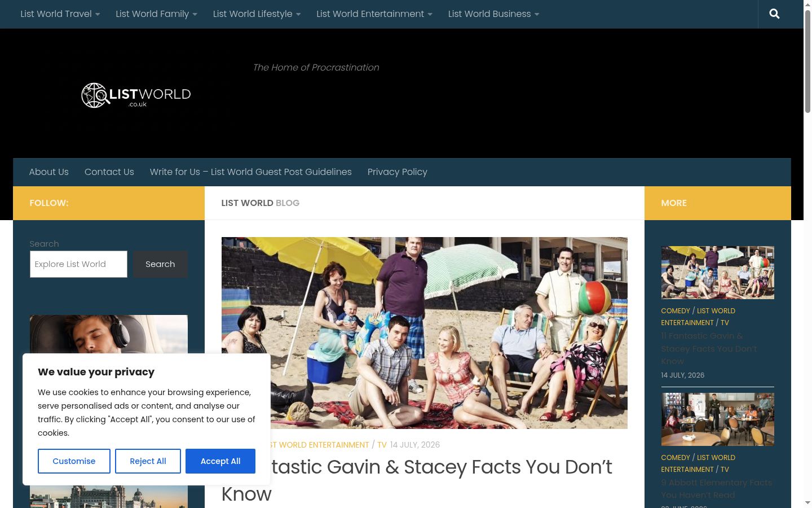Reject all cookies

pyautogui.click(x=148, y=461)
